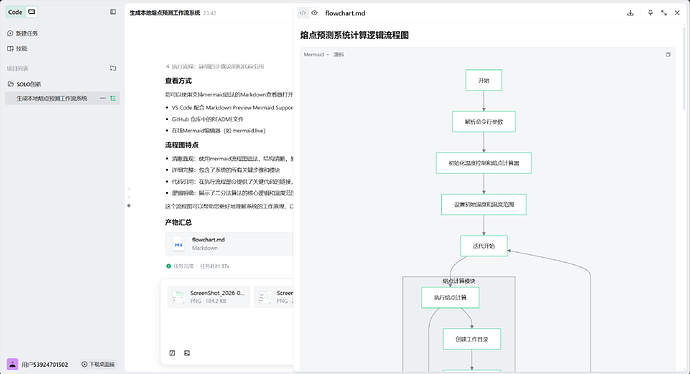Viewport: 690px width, 374px height.
Task: Click the purple user avatar icon
Action: (12, 364)
